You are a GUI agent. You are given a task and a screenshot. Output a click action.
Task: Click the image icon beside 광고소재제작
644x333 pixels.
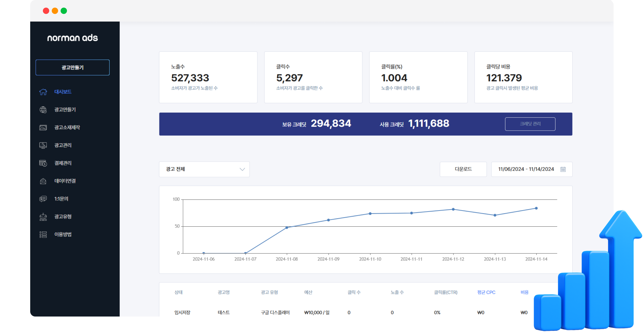tap(43, 128)
